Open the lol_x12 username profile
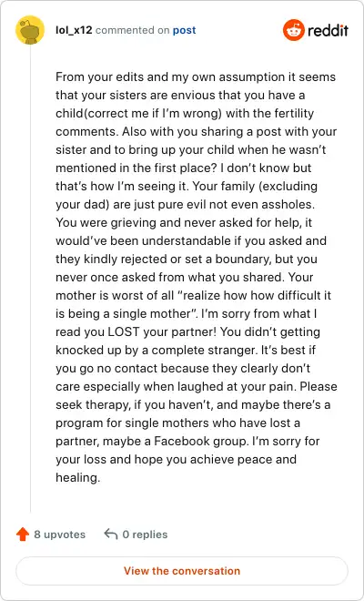This screenshot has width=364, height=601. 74,30
